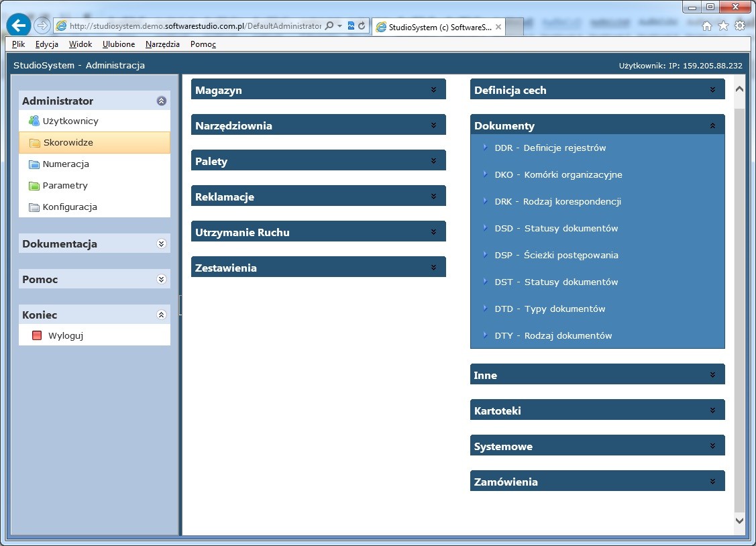This screenshot has height=546, width=756.
Task: Open browser Tools gear icon
Action: (x=740, y=25)
